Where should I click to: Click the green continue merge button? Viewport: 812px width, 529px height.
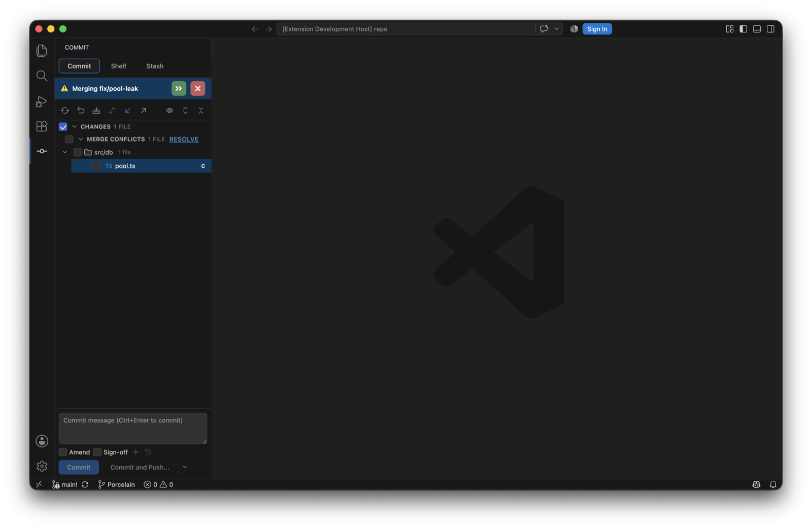tap(179, 88)
